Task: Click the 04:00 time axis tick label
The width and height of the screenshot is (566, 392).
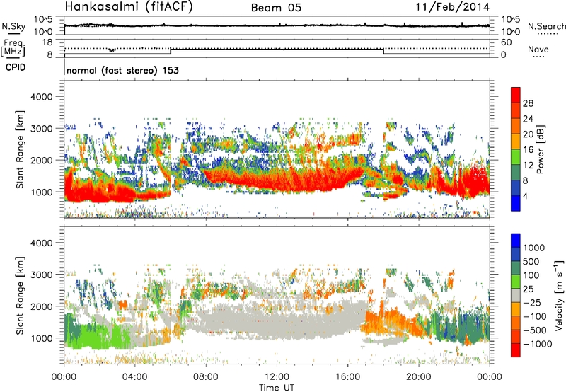Action: tap(134, 377)
